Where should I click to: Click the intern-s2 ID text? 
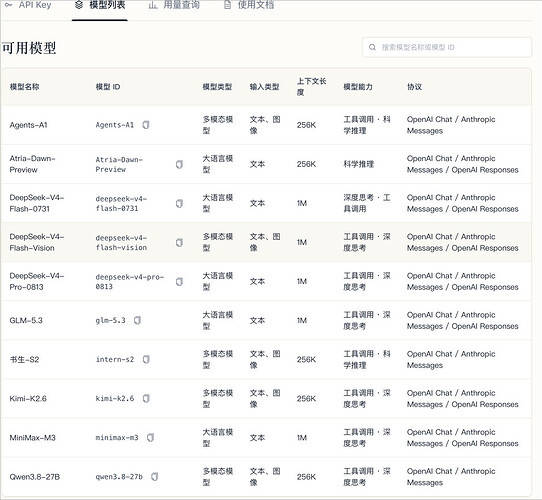115,359
